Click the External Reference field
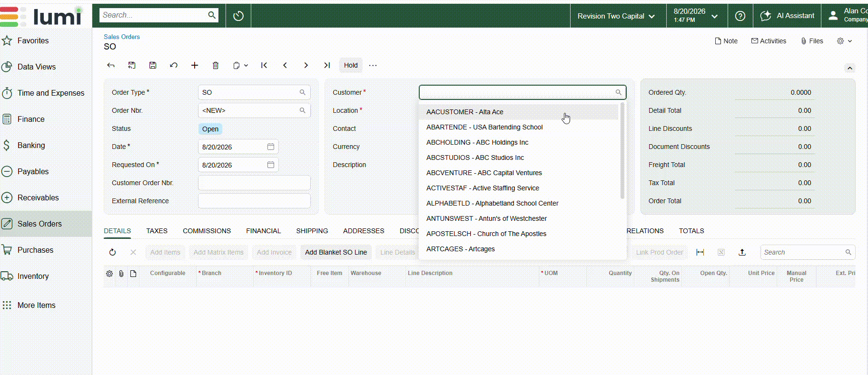The height and width of the screenshot is (375, 868). coord(254,201)
